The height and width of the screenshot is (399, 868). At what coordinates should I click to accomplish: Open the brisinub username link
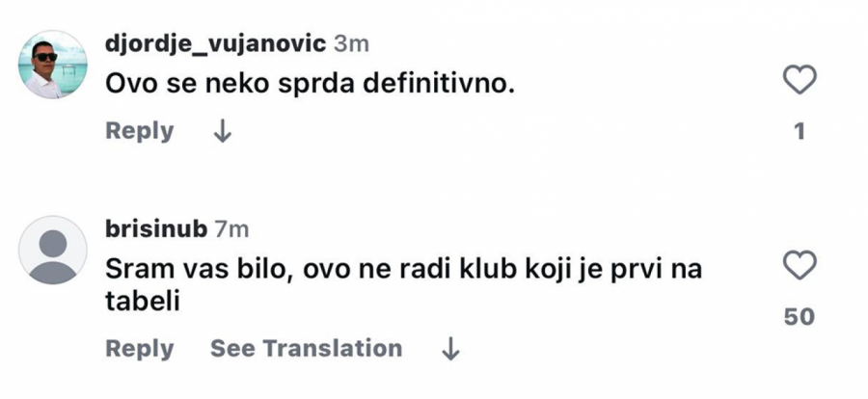click(x=156, y=229)
